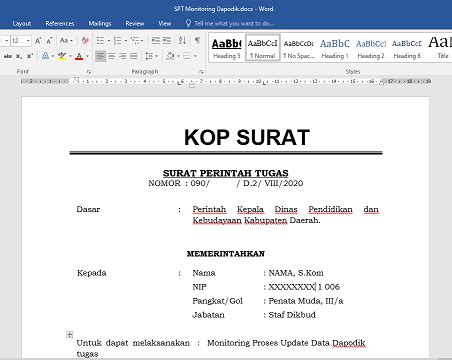
Task: Apply yellow text highlight color
Action: pyautogui.click(x=62, y=56)
